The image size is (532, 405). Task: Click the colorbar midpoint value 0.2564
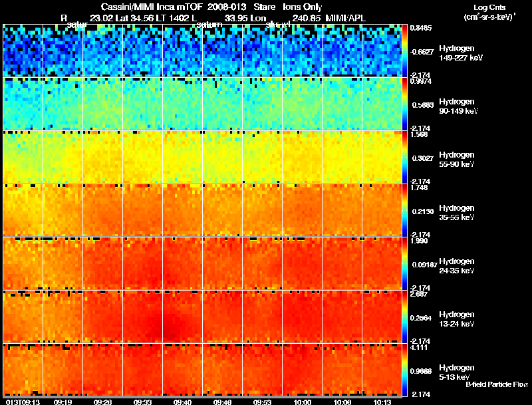click(x=421, y=318)
